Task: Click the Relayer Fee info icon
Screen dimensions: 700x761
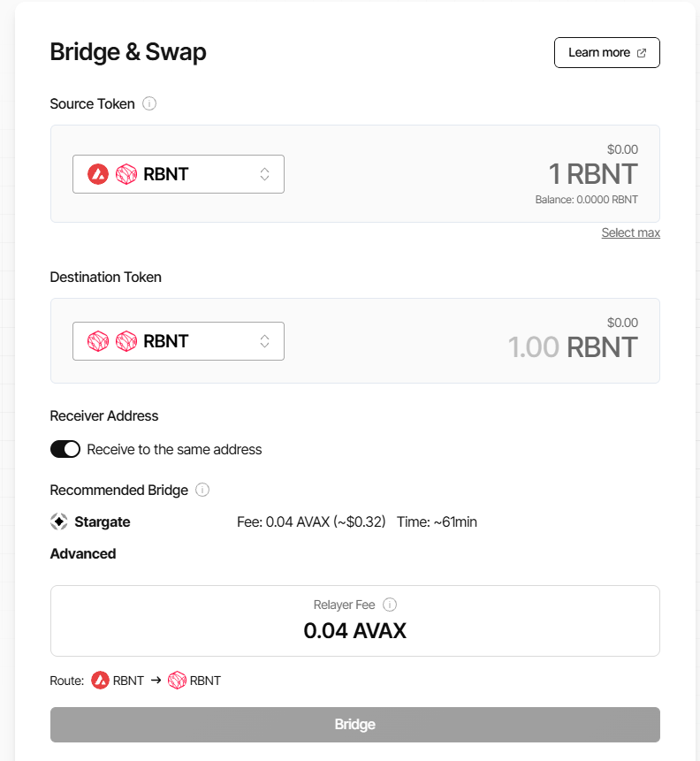Action: (390, 605)
